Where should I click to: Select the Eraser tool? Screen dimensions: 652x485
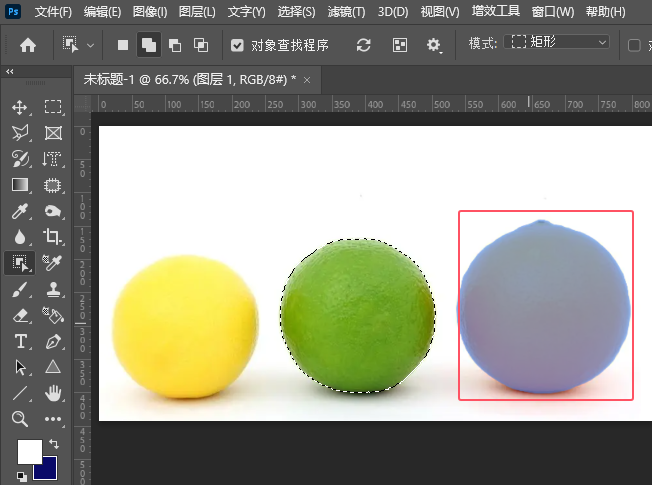[20, 315]
